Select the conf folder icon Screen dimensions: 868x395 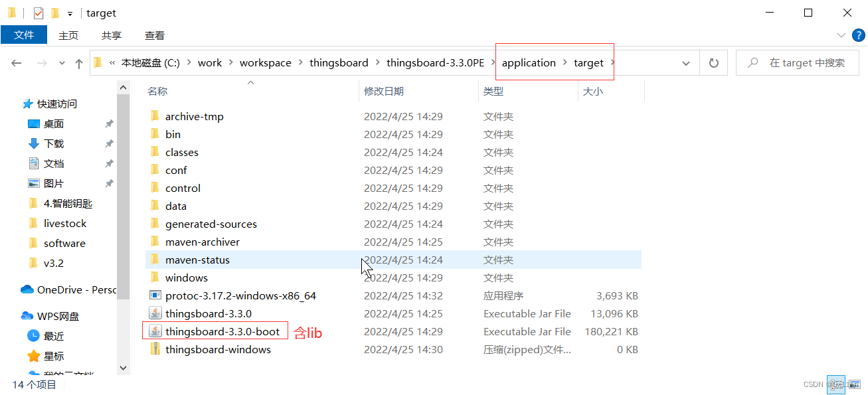click(155, 170)
